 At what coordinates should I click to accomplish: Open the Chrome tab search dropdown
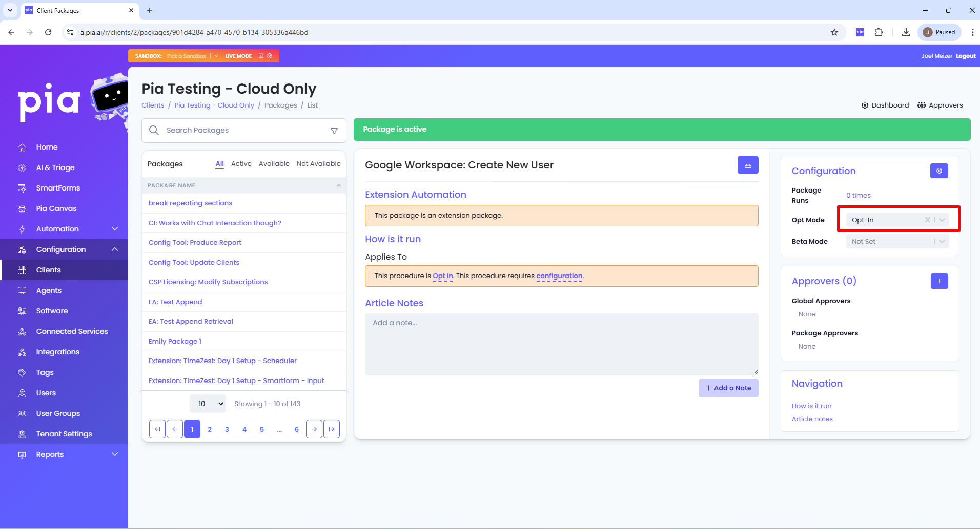(10, 10)
